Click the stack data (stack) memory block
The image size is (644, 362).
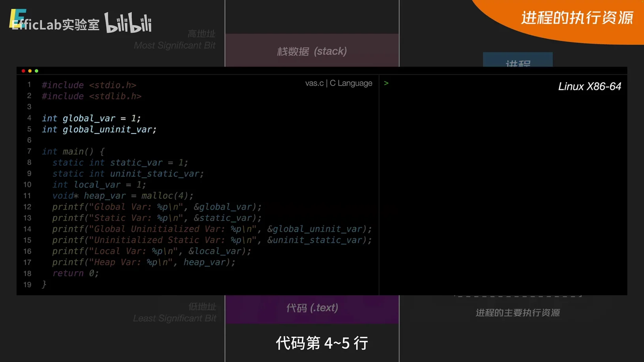pyautogui.click(x=312, y=50)
